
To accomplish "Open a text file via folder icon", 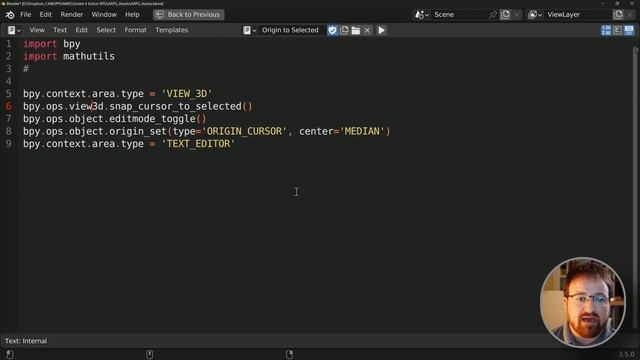I will point(356,30).
